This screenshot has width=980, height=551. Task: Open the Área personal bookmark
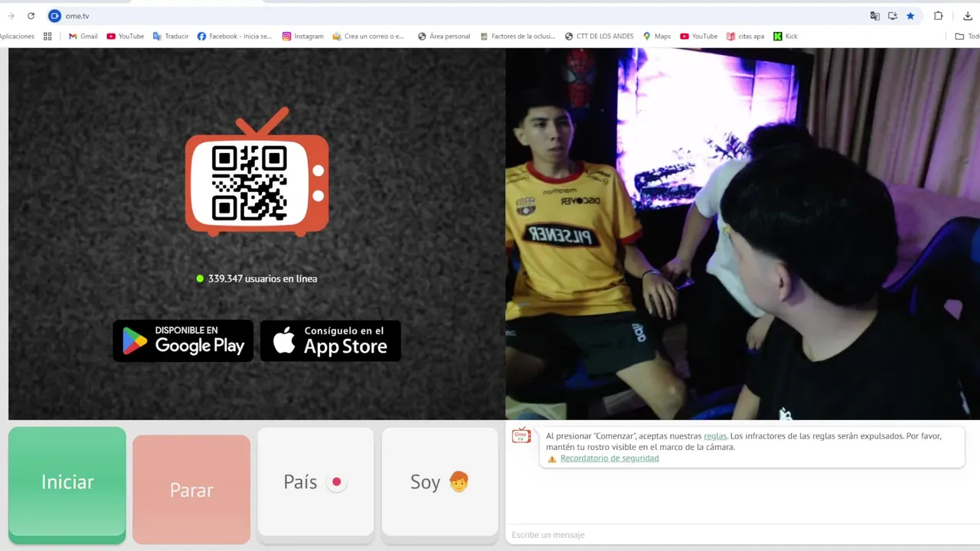point(444,36)
